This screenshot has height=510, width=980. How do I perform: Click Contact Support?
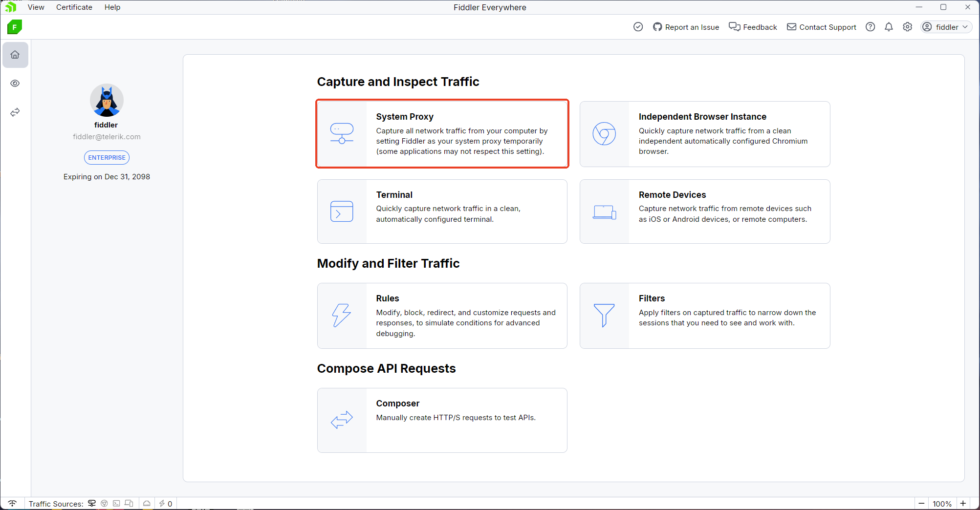pyautogui.click(x=822, y=27)
